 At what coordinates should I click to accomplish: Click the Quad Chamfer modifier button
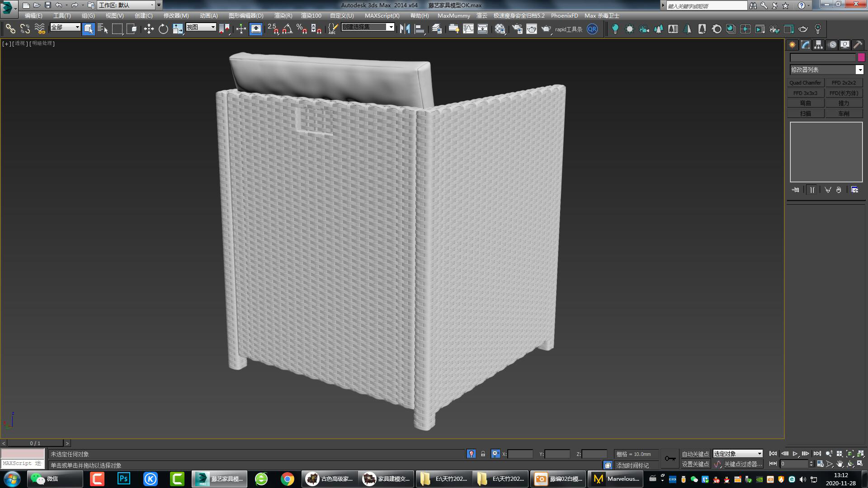pyautogui.click(x=805, y=83)
